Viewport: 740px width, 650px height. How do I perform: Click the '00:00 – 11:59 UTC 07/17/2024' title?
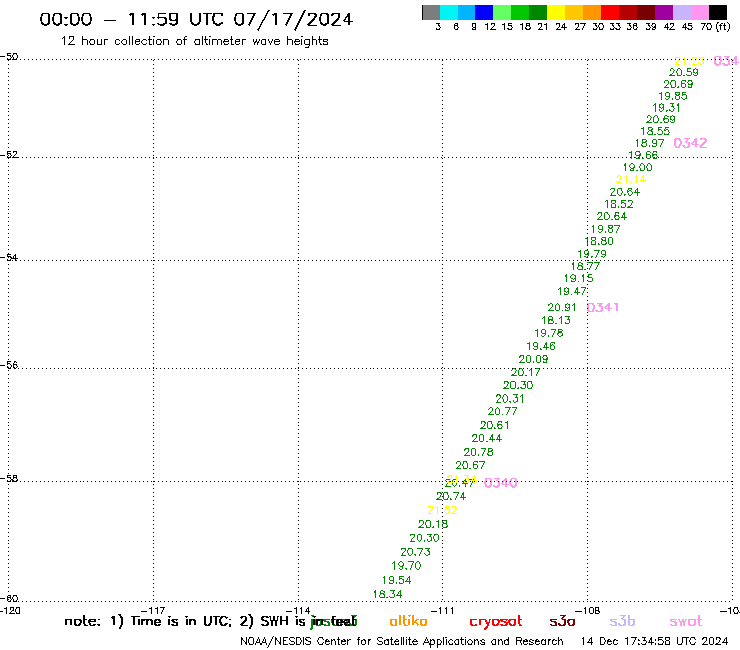tap(196, 19)
